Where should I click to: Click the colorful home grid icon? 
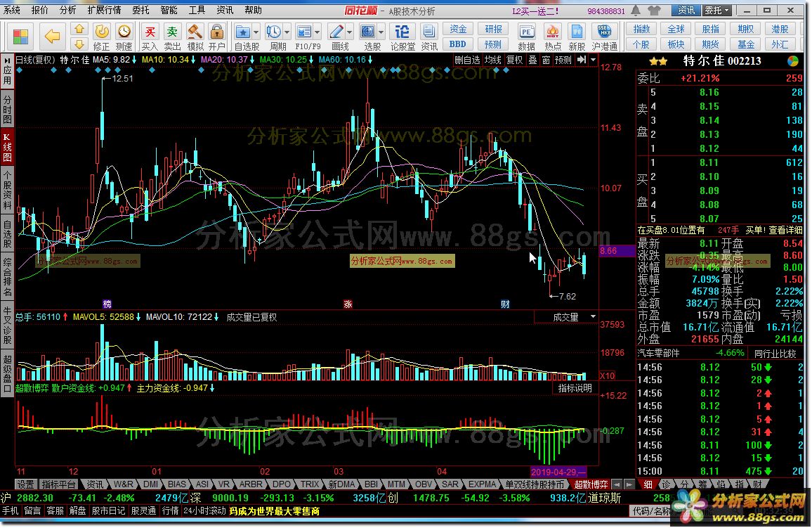(20, 37)
